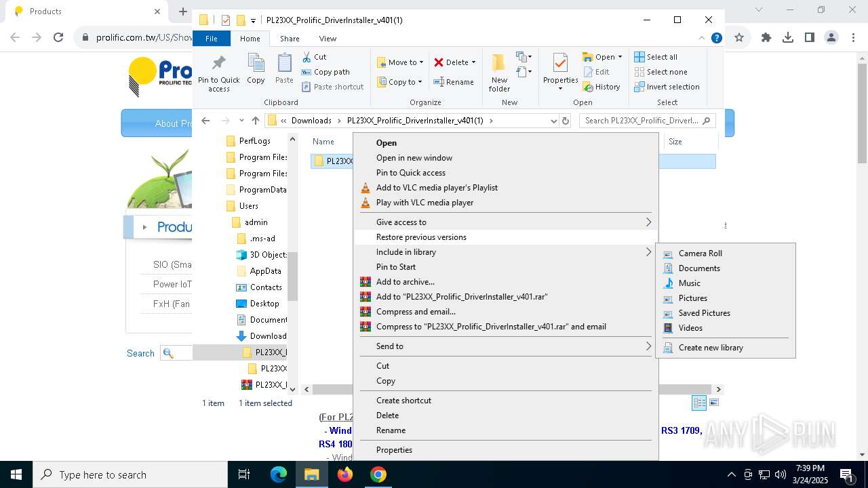Image resolution: width=868 pixels, height=488 pixels.
Task: Click the Properties icon in ribbon
Action: click(560, 73)
